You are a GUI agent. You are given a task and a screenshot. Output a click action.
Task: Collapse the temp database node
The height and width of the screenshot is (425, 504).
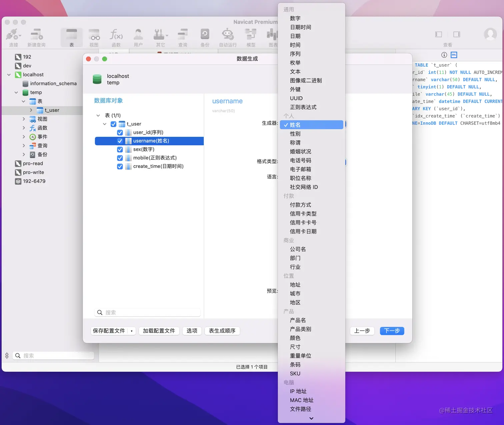coord(16,93)
